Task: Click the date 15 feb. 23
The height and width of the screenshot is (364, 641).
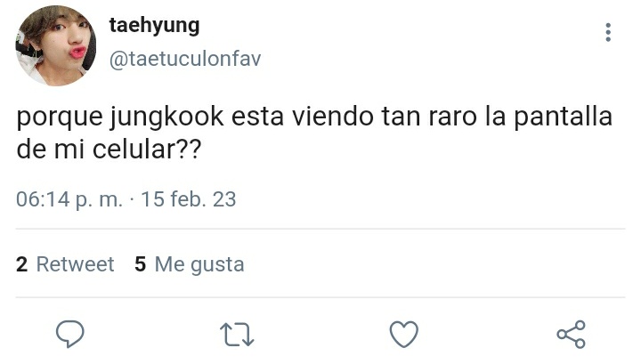Action: pyautogui.click(x=189, y=199)
